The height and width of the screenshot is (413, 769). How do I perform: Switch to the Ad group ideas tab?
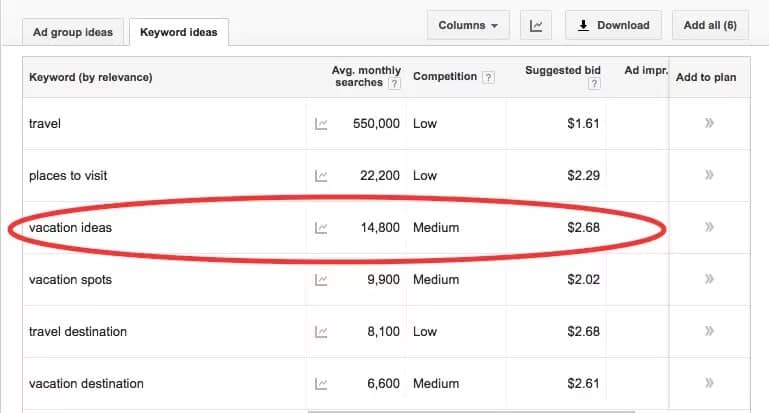click(73, 32)
